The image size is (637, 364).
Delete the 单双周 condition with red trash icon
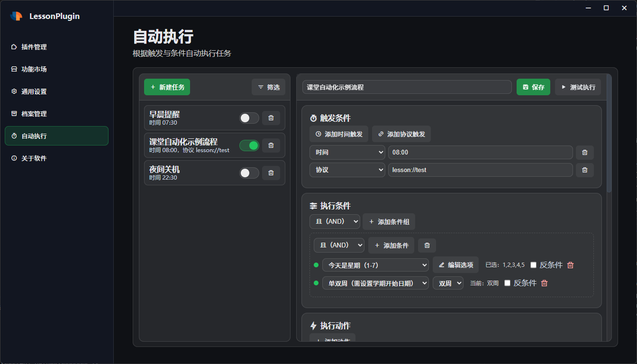544,283
